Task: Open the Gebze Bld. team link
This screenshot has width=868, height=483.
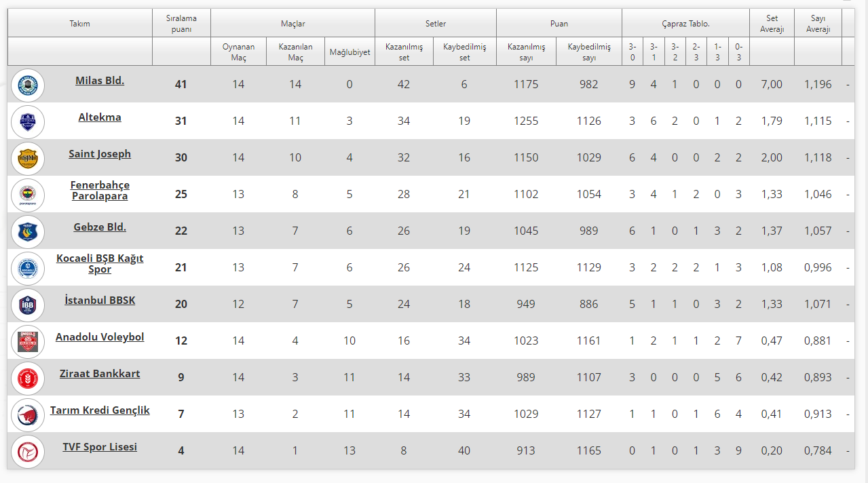Action: [100, 227]
